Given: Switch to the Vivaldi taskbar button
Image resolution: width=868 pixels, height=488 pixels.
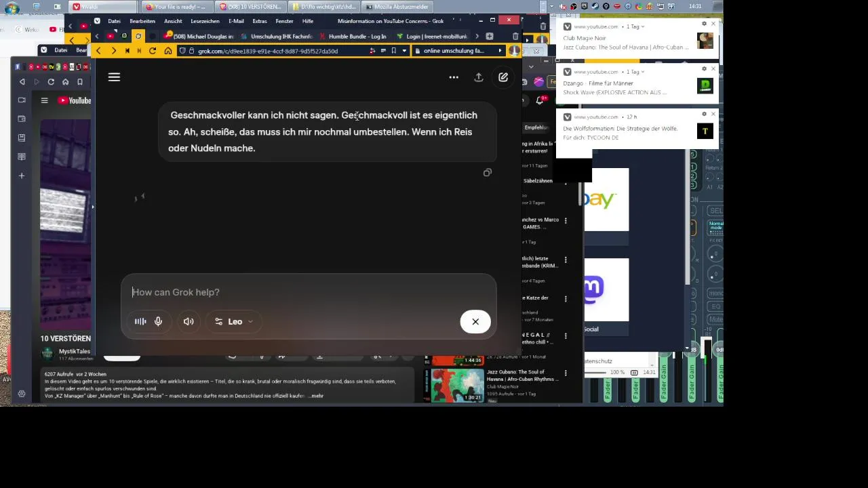Looking at the screenshot, I should pos(102,7).
